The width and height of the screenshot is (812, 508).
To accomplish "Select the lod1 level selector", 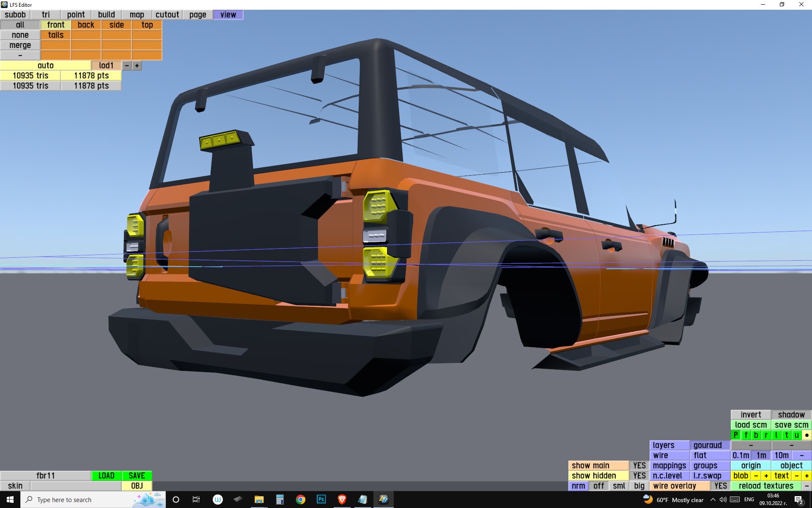I will pos(106,66).
